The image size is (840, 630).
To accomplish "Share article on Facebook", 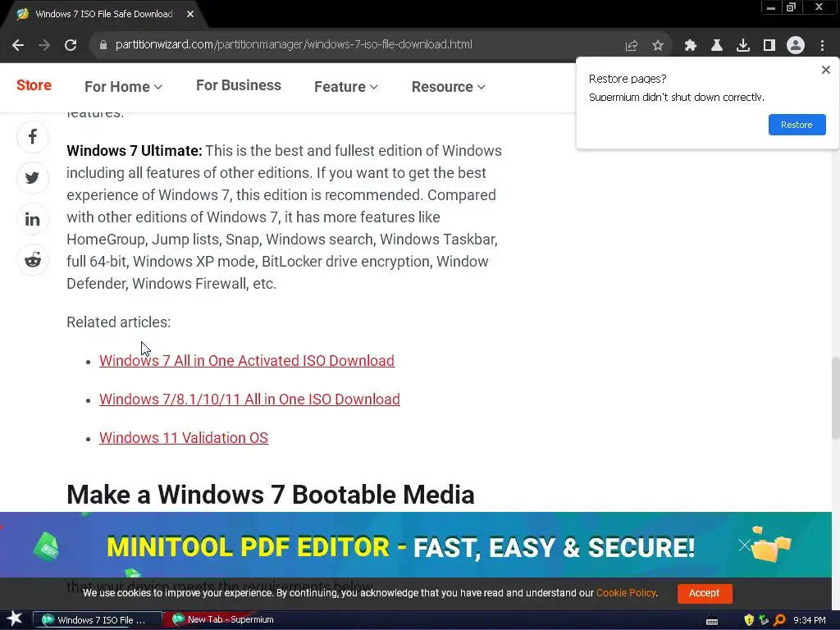I will pyautogui.click(x=33, y=137).
